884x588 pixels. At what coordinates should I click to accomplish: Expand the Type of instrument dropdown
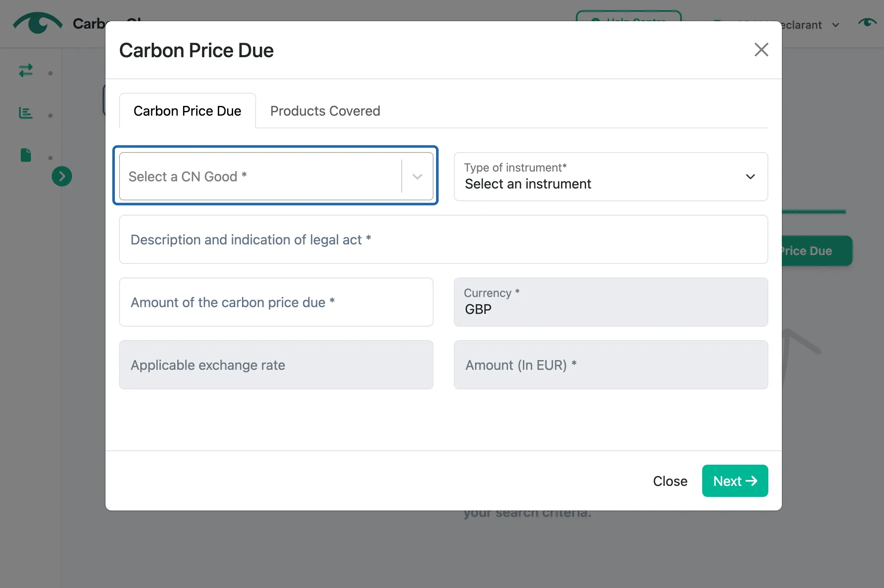click(x=611, y=177)
